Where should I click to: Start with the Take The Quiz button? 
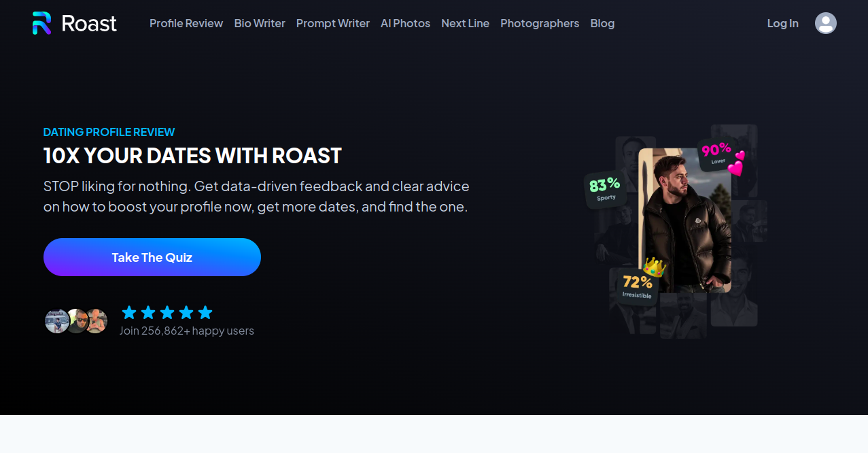152,257
